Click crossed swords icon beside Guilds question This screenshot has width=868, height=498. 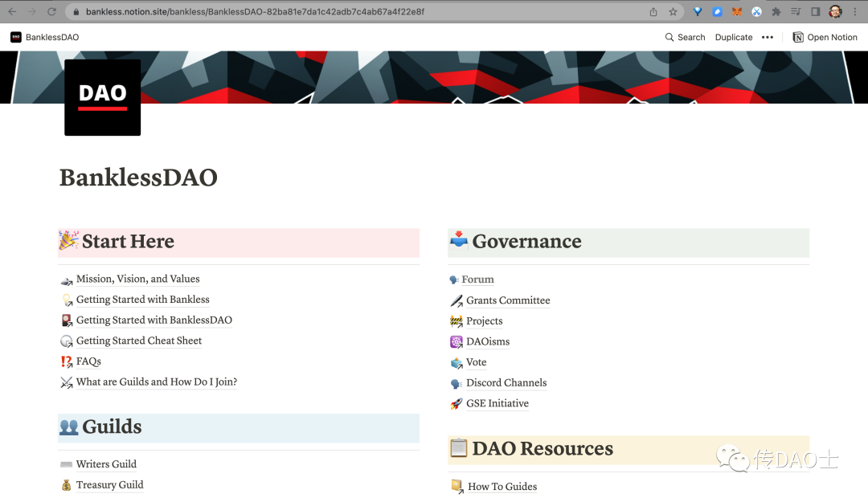point(67,382)
